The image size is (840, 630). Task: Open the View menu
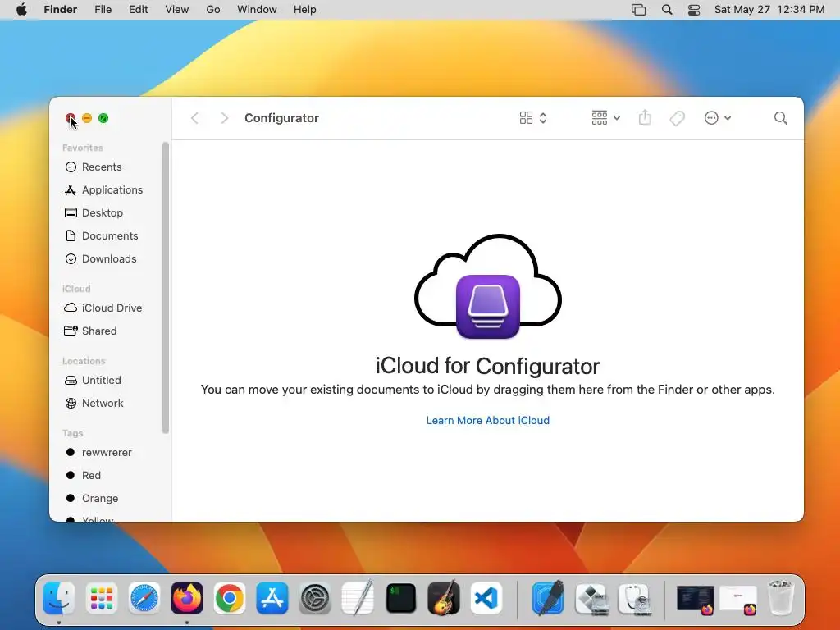click(x=177, y=10)
